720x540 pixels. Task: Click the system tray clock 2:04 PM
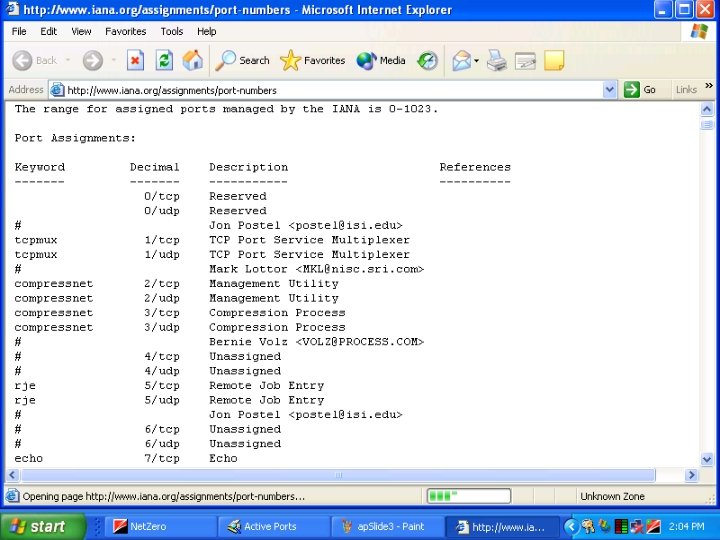[686, 526]
